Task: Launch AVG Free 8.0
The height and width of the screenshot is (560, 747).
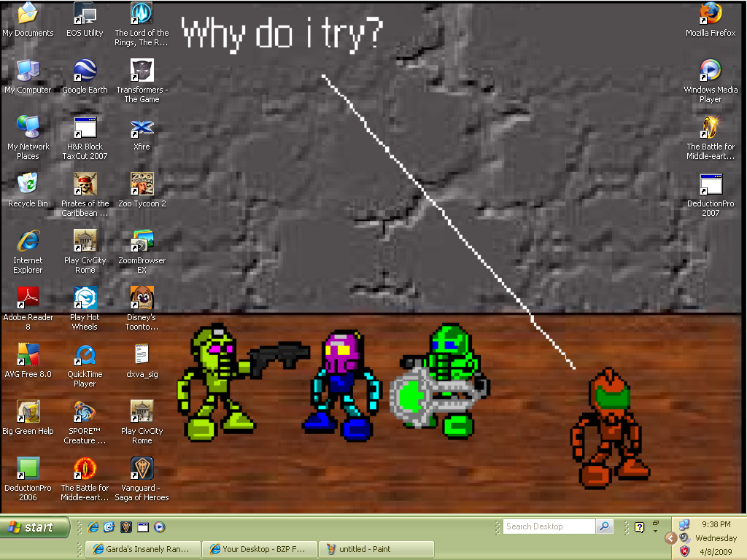Action: 28,354
